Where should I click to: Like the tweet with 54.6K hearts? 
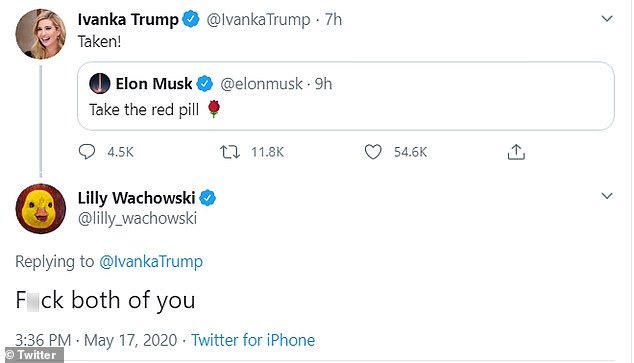pos(373,152)
